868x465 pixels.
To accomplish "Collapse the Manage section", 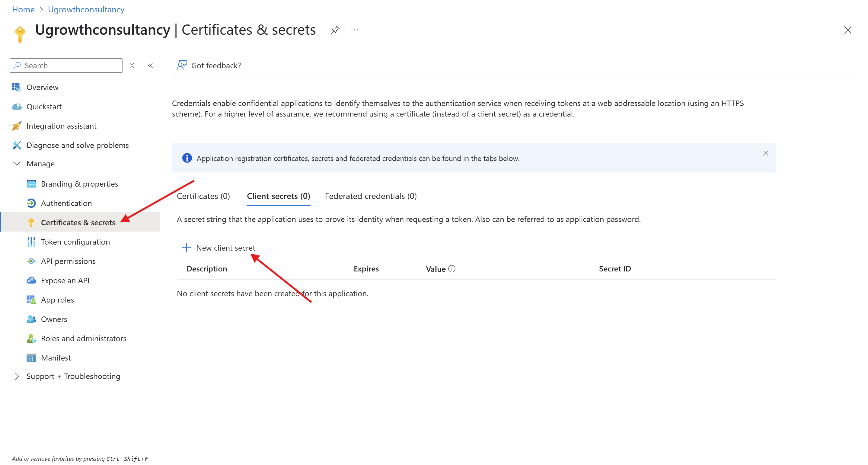I will (17, 164).
